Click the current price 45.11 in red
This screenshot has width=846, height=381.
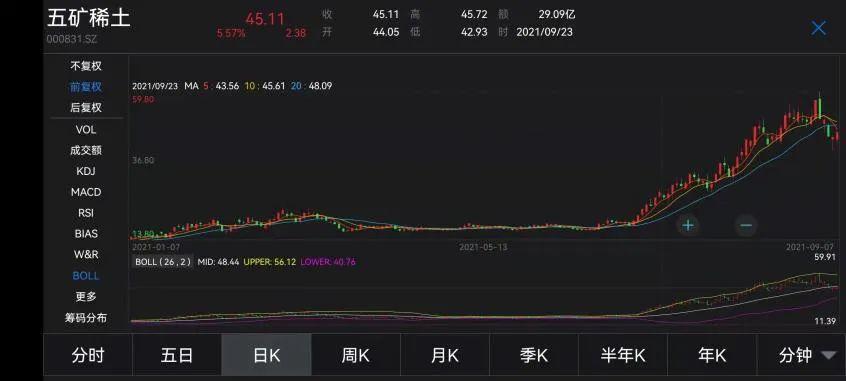265,19
